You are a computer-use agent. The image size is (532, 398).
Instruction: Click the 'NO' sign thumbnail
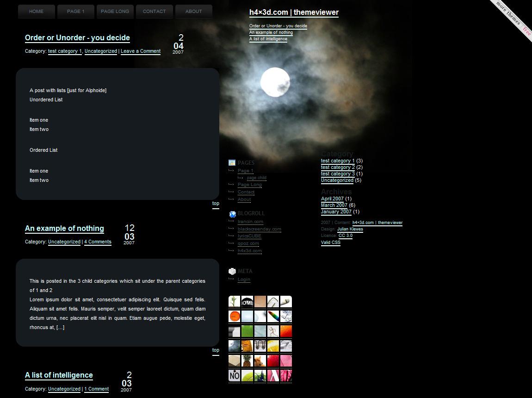[234, 375]
